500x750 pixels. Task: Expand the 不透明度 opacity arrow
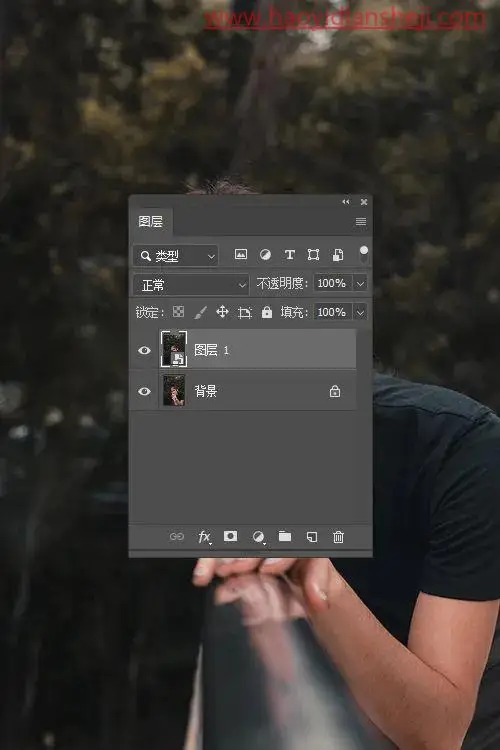click(360, 283)
